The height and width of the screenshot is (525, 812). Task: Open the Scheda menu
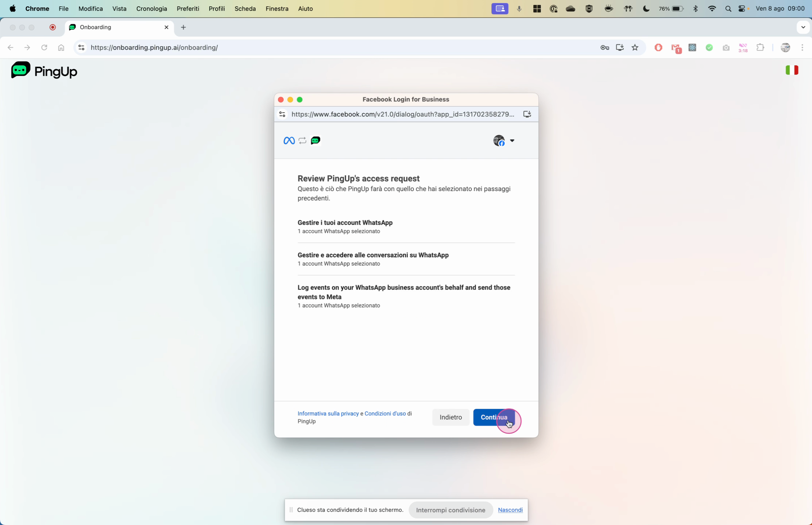pyautogui.click(x=245, y=9)
